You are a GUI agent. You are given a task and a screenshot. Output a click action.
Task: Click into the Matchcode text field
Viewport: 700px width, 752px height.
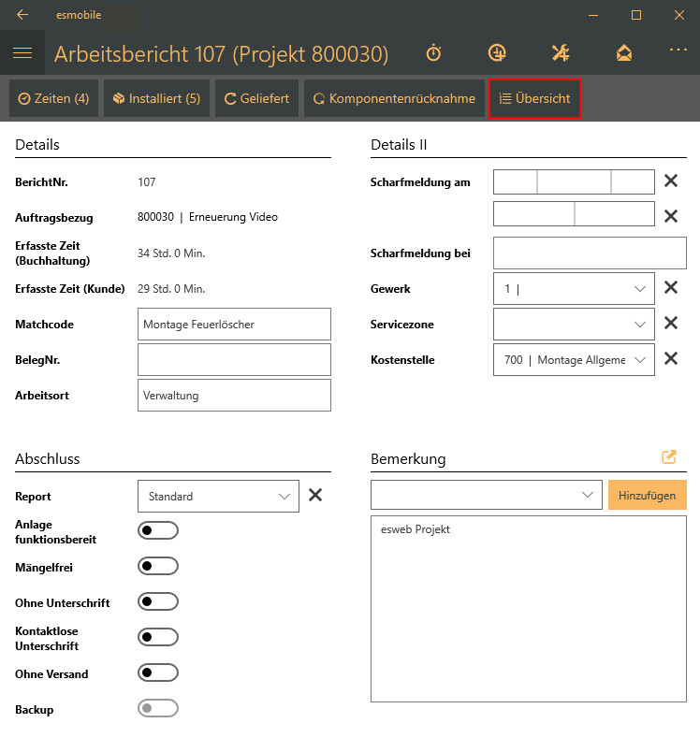[234, 325]
